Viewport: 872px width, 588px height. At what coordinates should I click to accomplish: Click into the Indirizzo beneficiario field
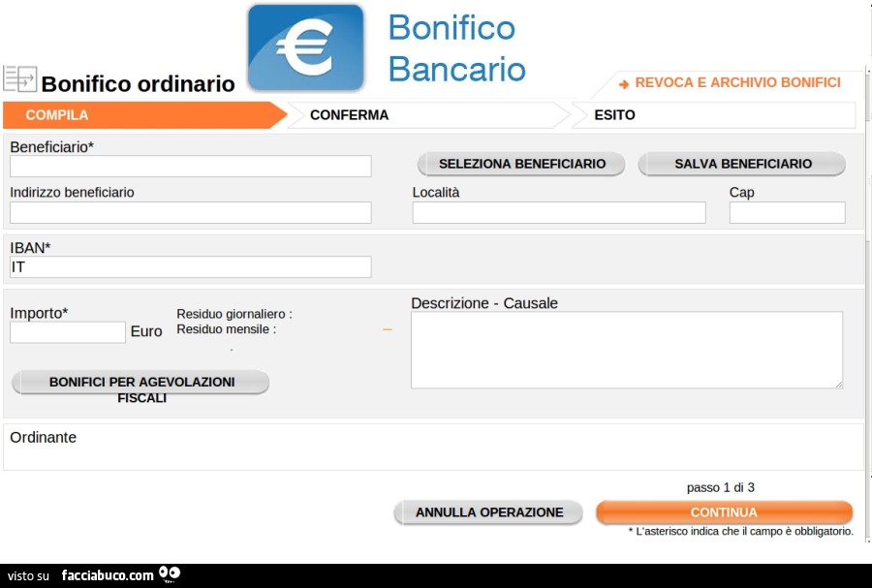tap(190, 212)
